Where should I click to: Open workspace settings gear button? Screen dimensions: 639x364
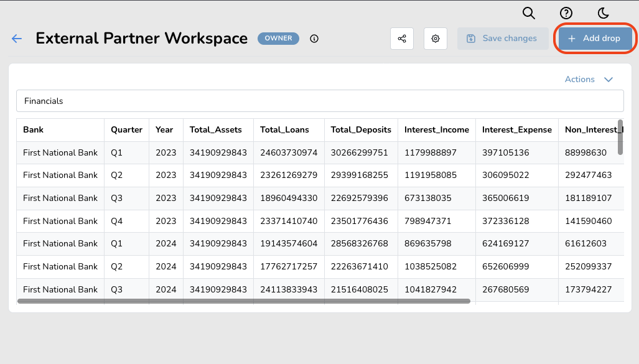[x=436, y=39]
